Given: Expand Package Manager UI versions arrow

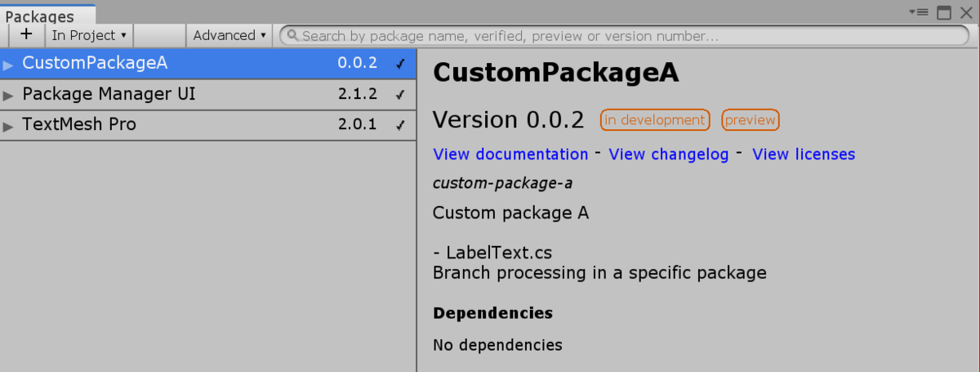Looking at the screenshot, I should pyautogui.click(x=8, y=95).
